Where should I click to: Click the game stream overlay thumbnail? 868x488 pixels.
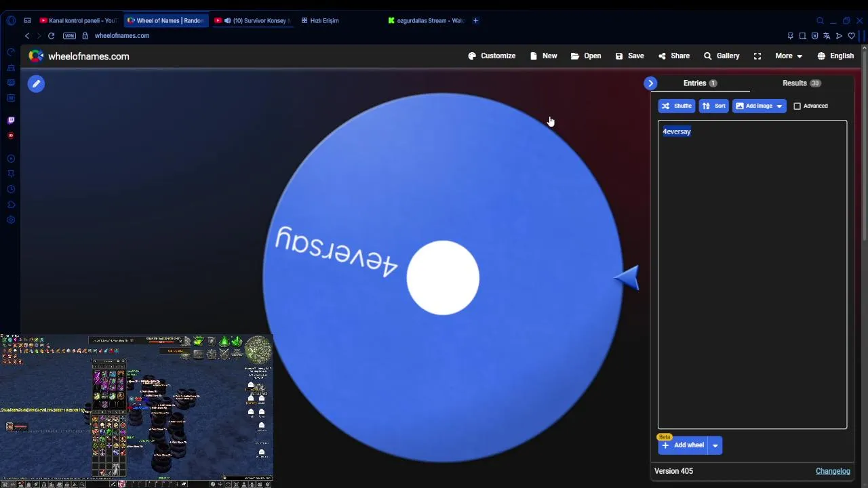(136, 411)
